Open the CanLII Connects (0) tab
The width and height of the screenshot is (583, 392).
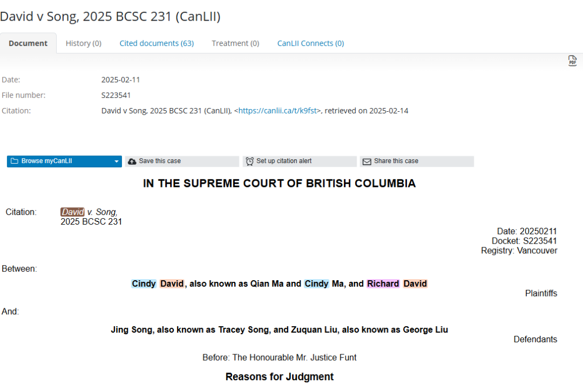click(310, 43)
